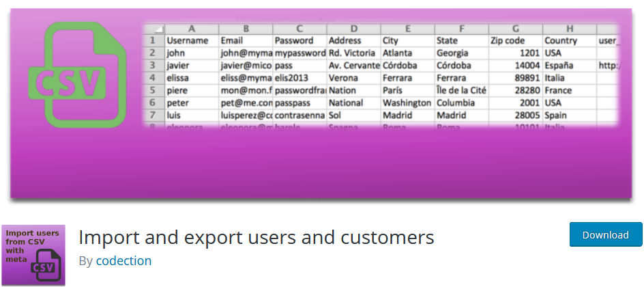644x287 pixels.
Task: Select row number 3 in the spreadsheet
Action: coord(154,66)
